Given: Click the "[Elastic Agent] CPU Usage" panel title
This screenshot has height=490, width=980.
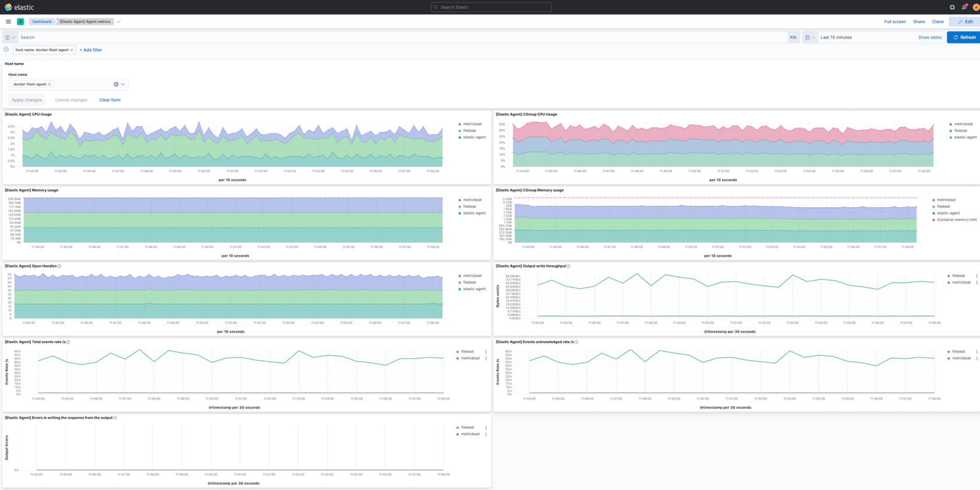Looking at the screenshot, I should click(x=28, y=114).
